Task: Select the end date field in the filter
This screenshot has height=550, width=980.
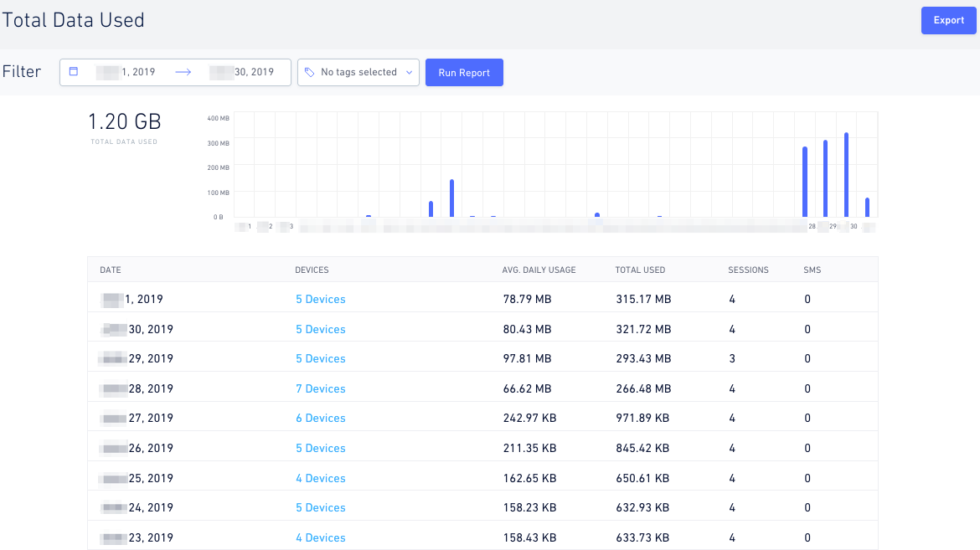Action: [x=242, y=72]
